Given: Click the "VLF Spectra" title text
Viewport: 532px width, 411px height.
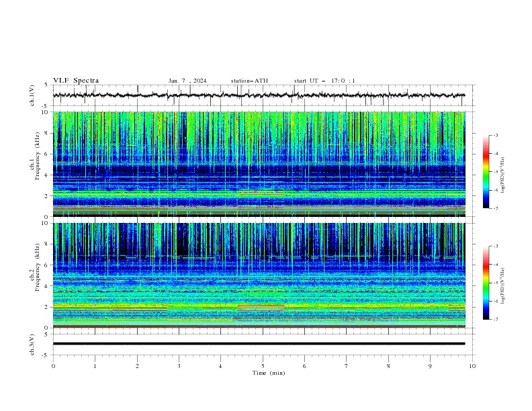Looking at the screenshot, I should (76, 81).
